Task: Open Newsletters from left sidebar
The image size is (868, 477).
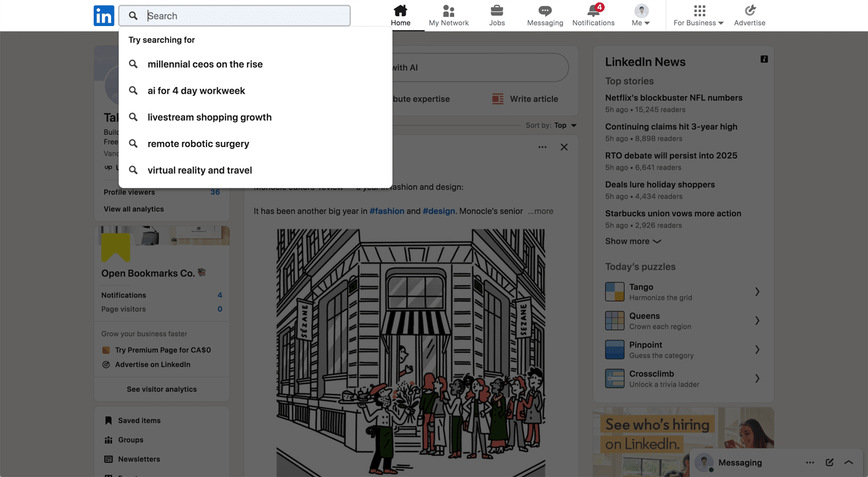Action: (x=139, y=459)
